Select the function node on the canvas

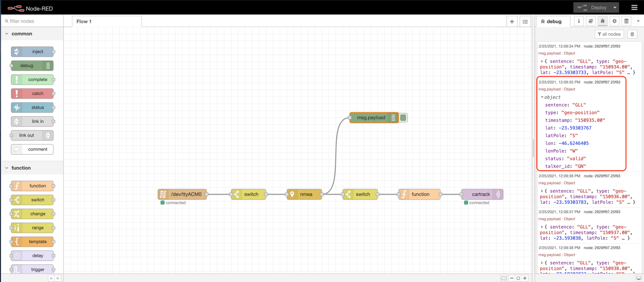[420, 194]
